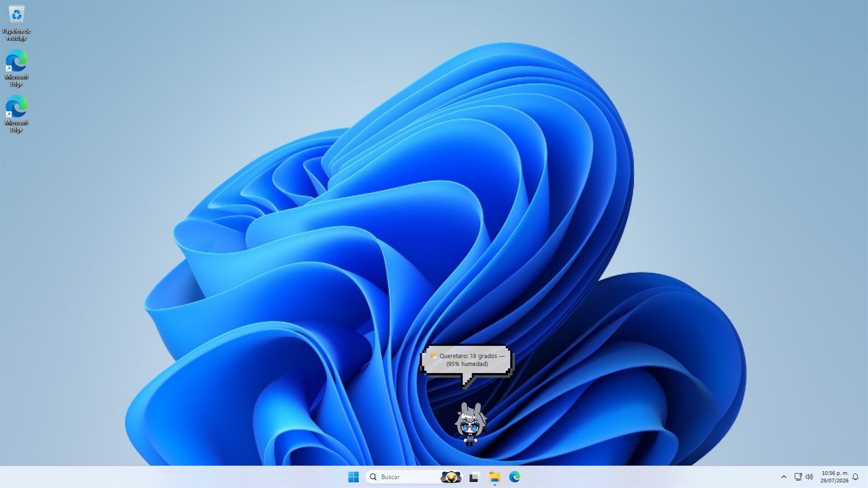Click the date 29/07/2026 in taskbar
Screen dimensions: 868x488
pos(835,481)
